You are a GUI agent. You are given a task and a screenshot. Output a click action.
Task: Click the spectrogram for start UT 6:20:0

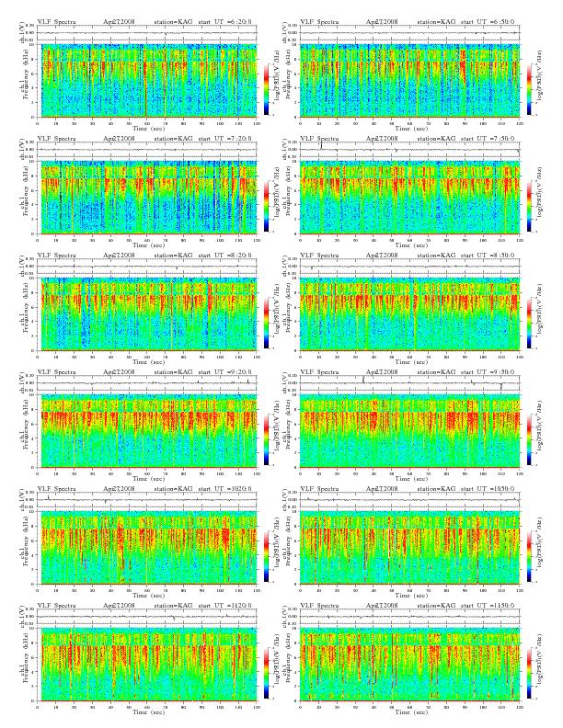click(147, 80)
